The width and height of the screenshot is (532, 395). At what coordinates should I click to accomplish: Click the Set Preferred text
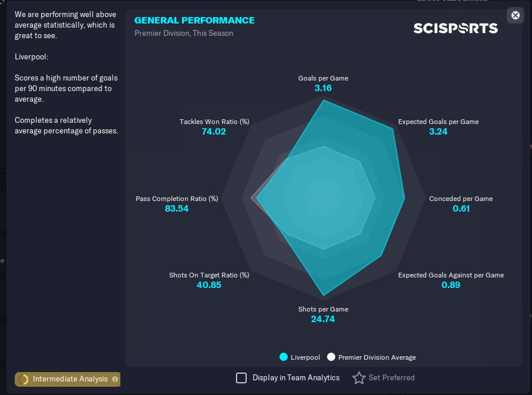click(392, 378)
